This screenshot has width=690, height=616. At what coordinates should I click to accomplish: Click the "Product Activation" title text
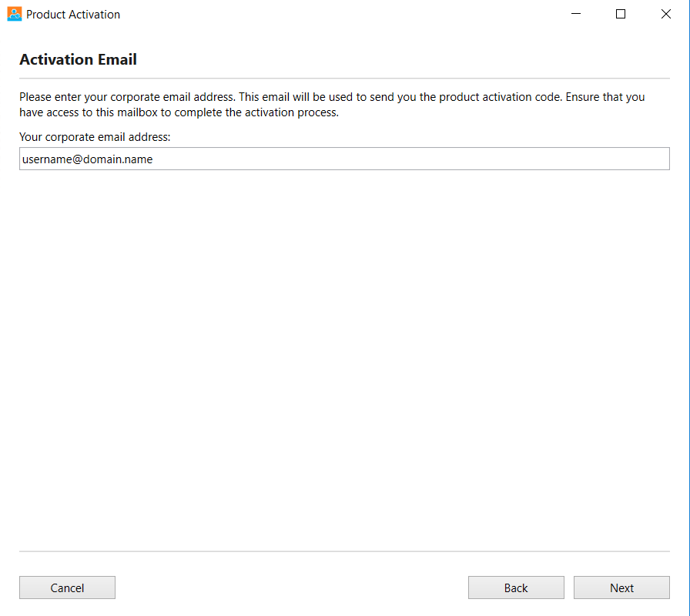73,15
